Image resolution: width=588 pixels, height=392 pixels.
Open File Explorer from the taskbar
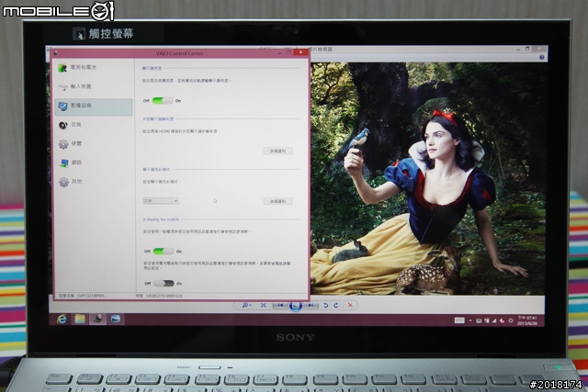pos(80,319)
